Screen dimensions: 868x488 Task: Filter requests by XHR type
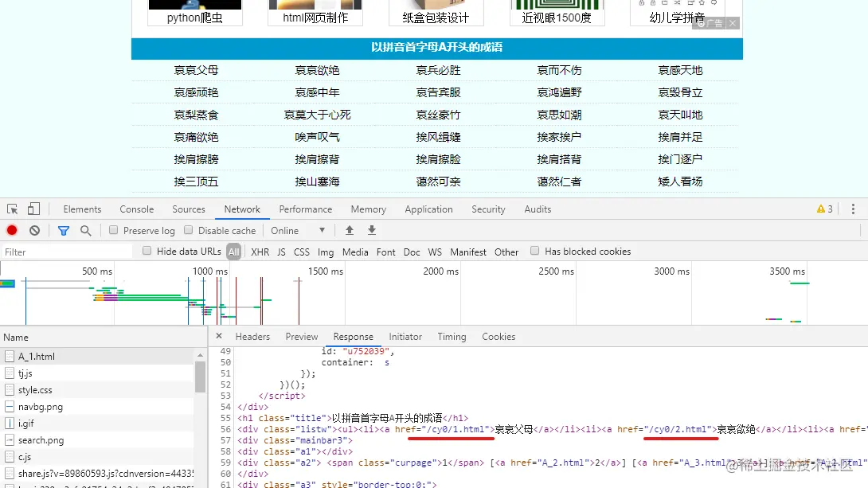pos(260,252)
